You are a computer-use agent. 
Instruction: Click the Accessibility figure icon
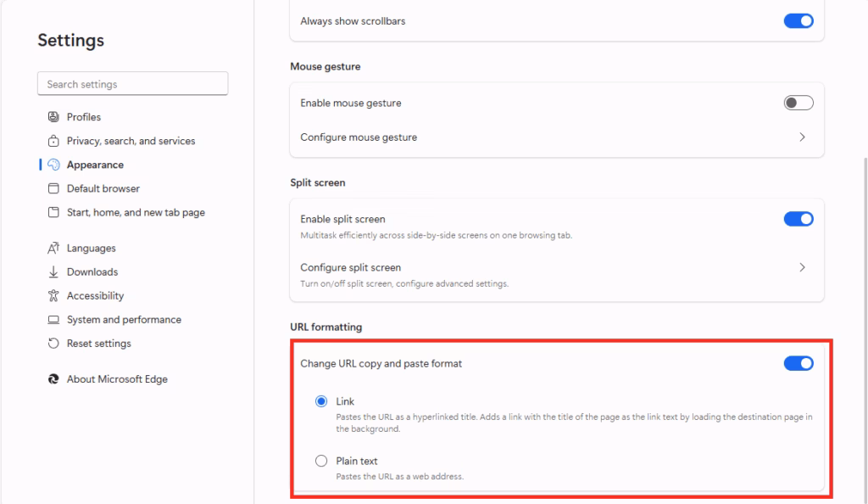(53, 296)
